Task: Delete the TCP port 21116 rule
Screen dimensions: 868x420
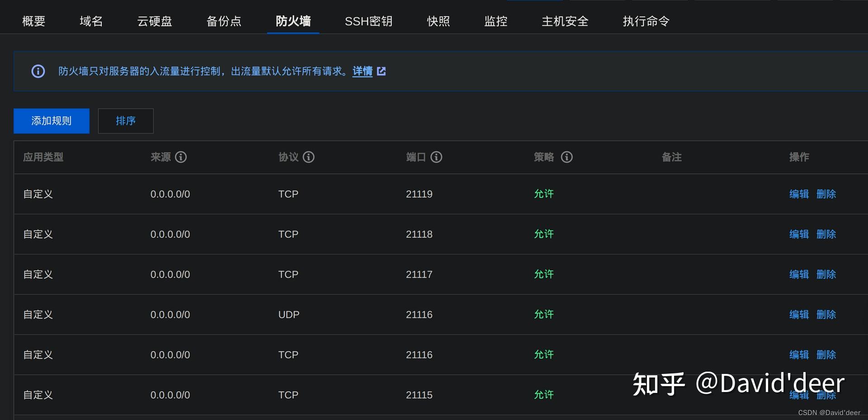Action: click(x=826, y=355)
